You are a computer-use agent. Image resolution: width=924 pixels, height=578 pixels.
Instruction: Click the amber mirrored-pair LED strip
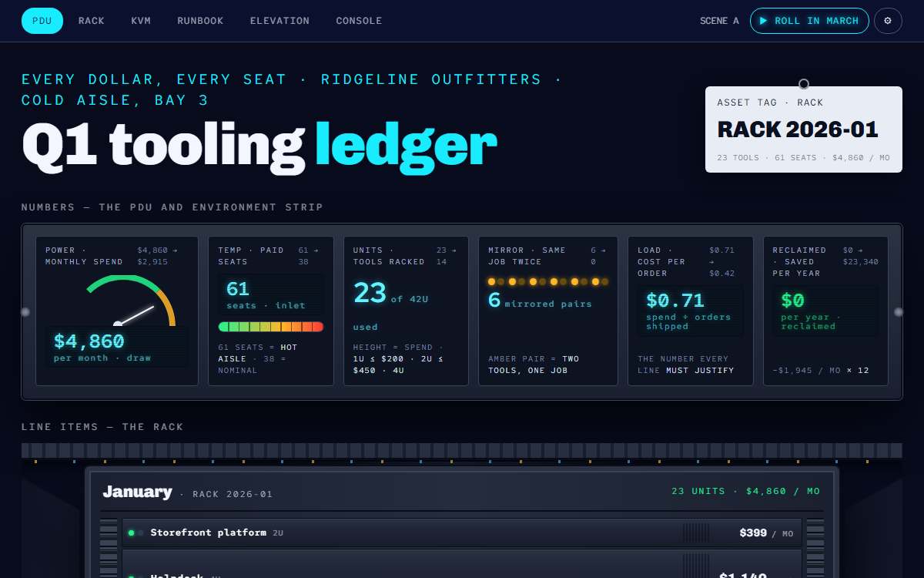pos(548,282)
